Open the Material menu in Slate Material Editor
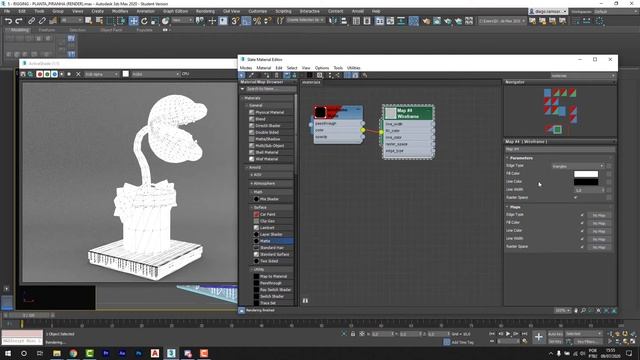The width and height of the screenshot is (640, 360). coord(264,68)
